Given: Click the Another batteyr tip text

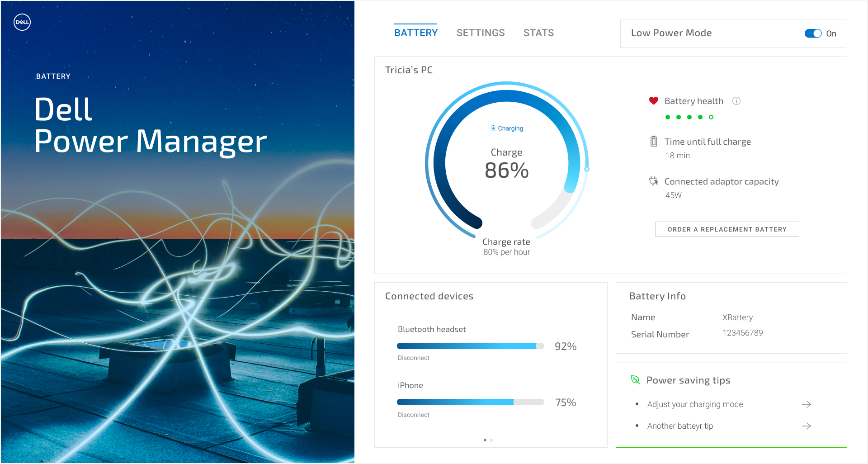Looking at the screenshot, I should 680,426.
